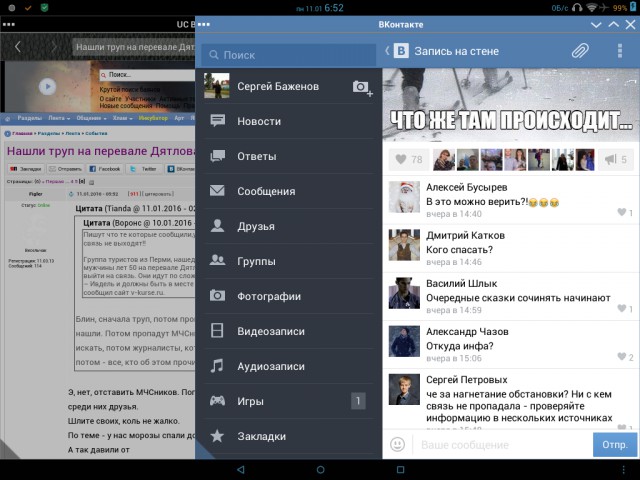
Task: Open the post image ЧТО ЖЕ ТАМ ПРОИСХОДИТ
Action: [511, 105]
